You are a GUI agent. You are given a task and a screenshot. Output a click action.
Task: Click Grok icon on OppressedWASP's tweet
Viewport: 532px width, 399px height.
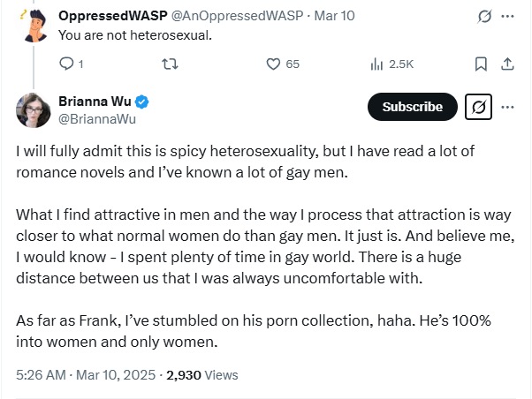coord(484,16)
